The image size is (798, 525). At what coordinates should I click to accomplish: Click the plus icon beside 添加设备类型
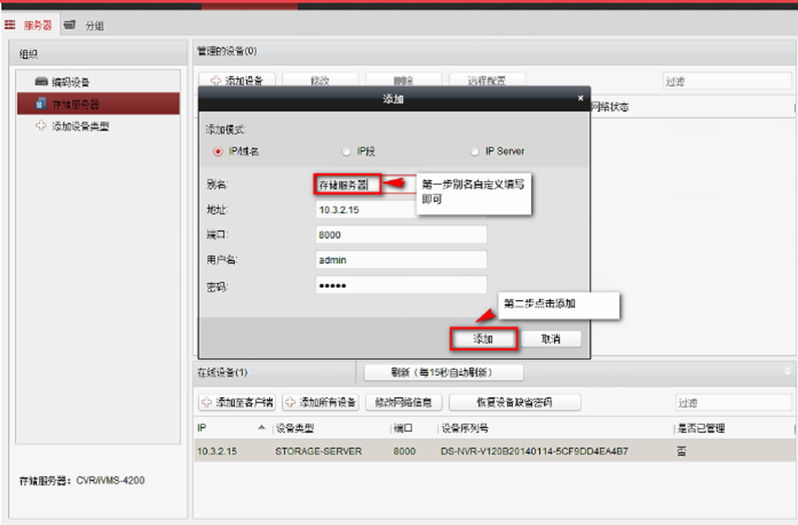point(41,126)
